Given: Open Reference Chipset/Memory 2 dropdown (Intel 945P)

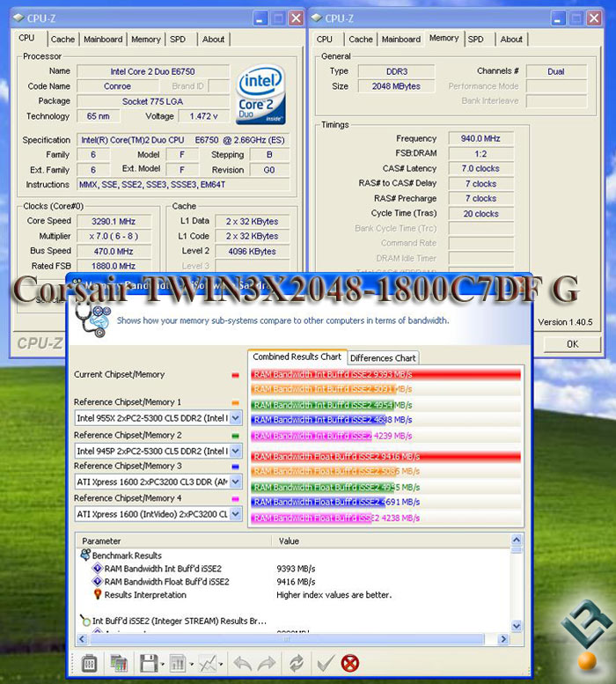Looking at the screenshot, I should (x=236, y=451).
